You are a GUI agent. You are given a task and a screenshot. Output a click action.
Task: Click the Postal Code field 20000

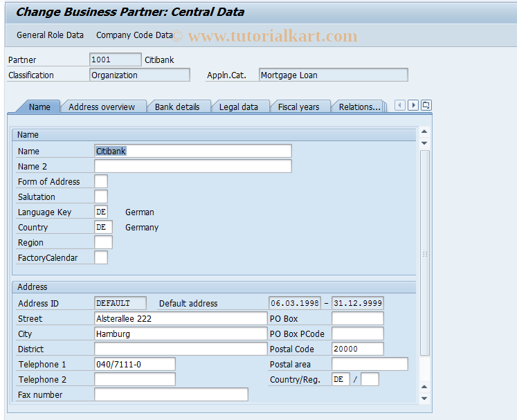(x=358, y=349)
